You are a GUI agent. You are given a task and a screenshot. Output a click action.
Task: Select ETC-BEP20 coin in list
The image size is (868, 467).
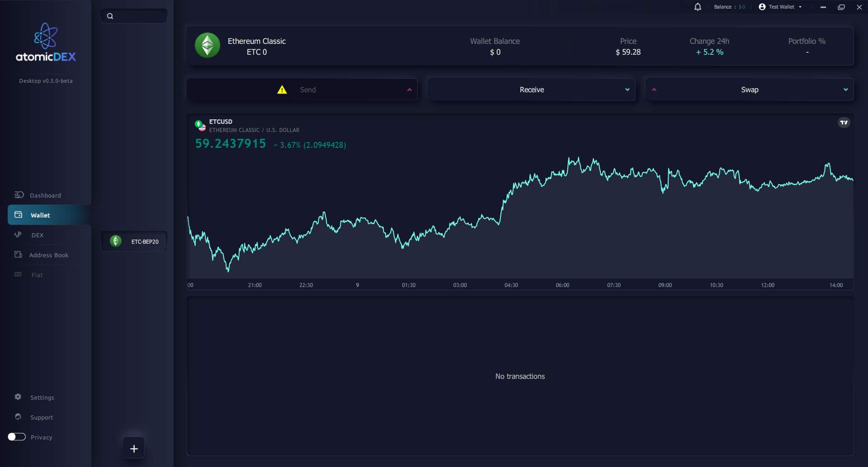tap(134, 241)
